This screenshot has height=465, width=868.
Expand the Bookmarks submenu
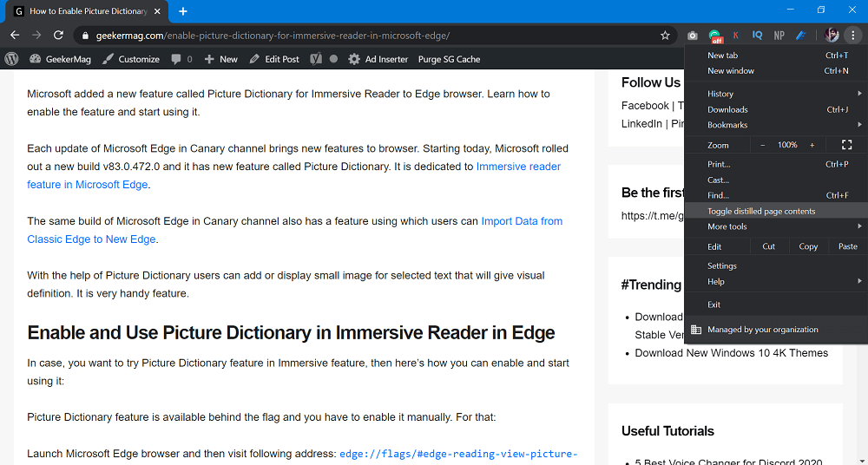(776, 125)
